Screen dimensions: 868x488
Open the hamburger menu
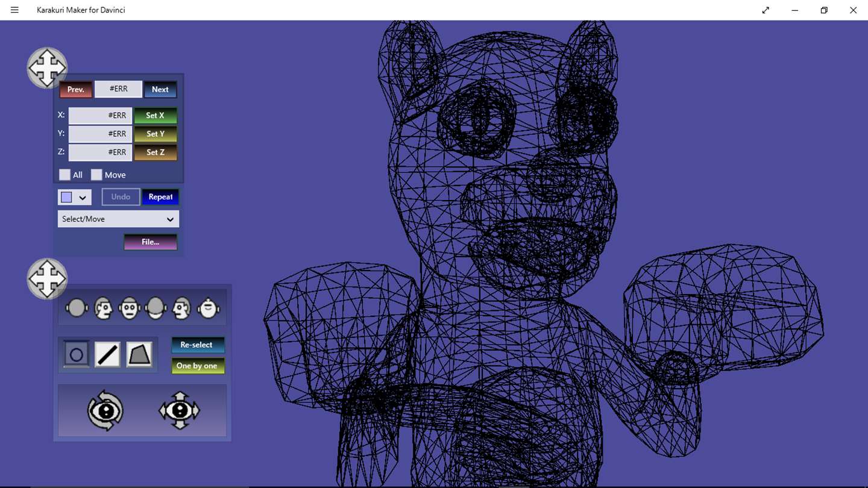14,10
